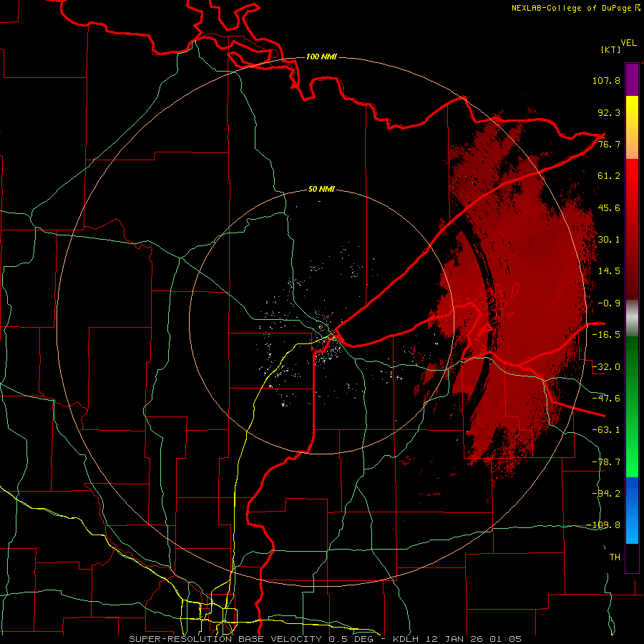Viewport: 644px width, 644px height.
Task: Select the -109.8 legend value
Action: click(x=603, y=525)
